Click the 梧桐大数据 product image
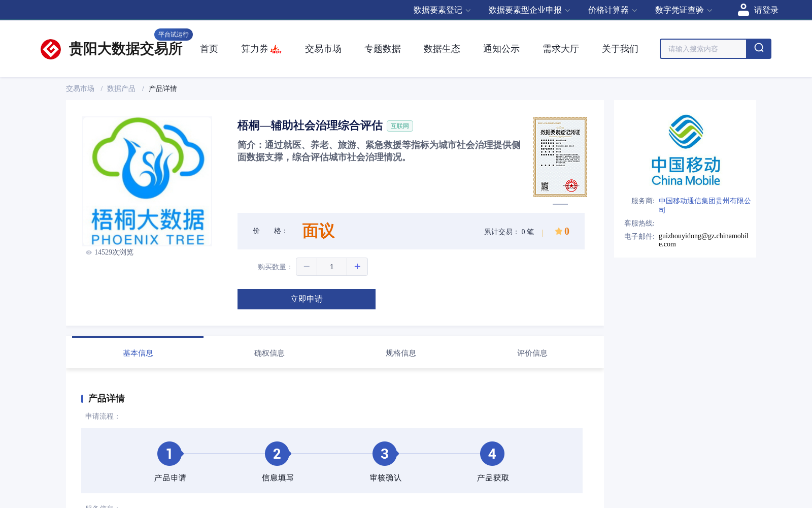 (x=147, y=181)
